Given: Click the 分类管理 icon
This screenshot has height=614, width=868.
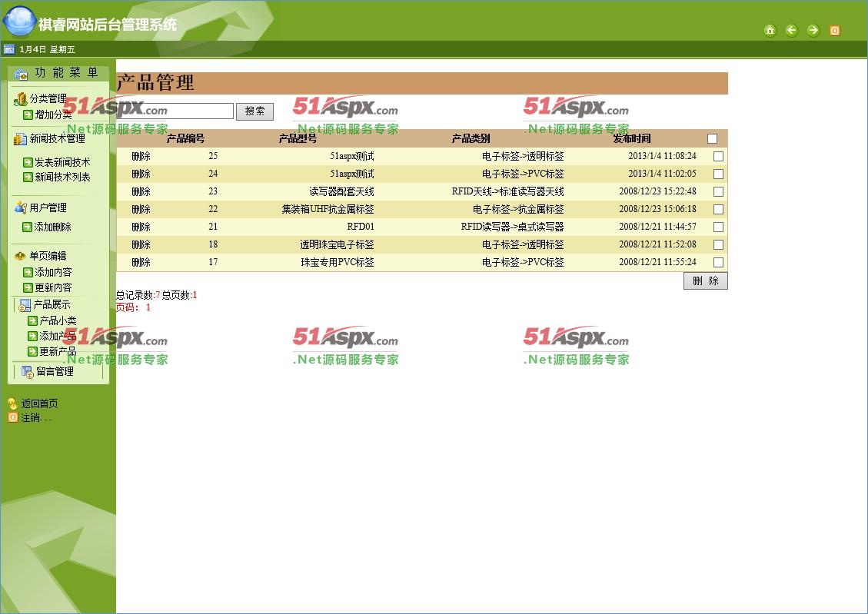Looking at the screenshot, I should [x=21, y=99].
